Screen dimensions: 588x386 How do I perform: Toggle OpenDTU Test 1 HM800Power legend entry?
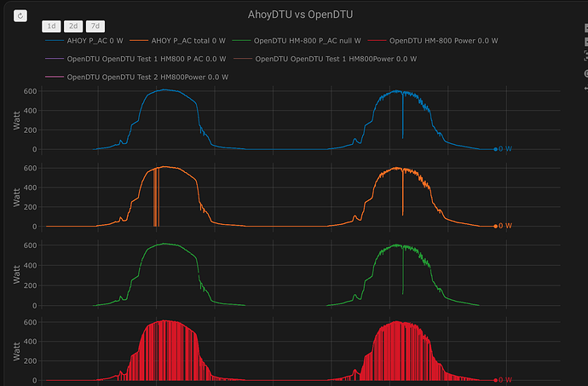click(325, 59)
